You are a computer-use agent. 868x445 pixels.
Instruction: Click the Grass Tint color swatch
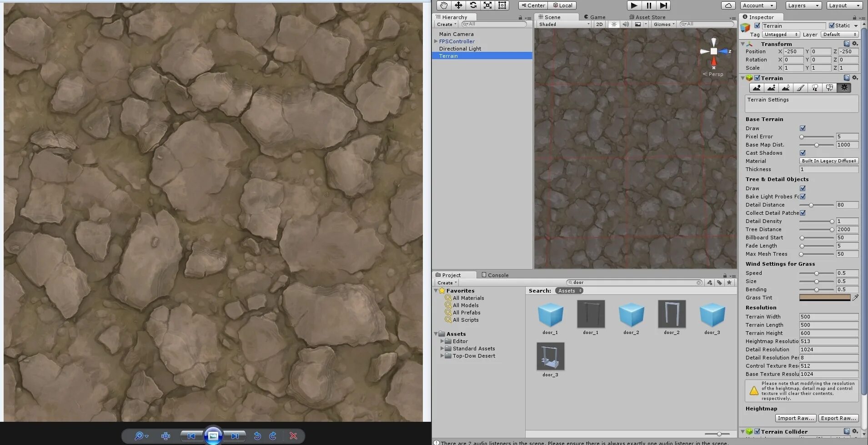click(x=824, y=298)
